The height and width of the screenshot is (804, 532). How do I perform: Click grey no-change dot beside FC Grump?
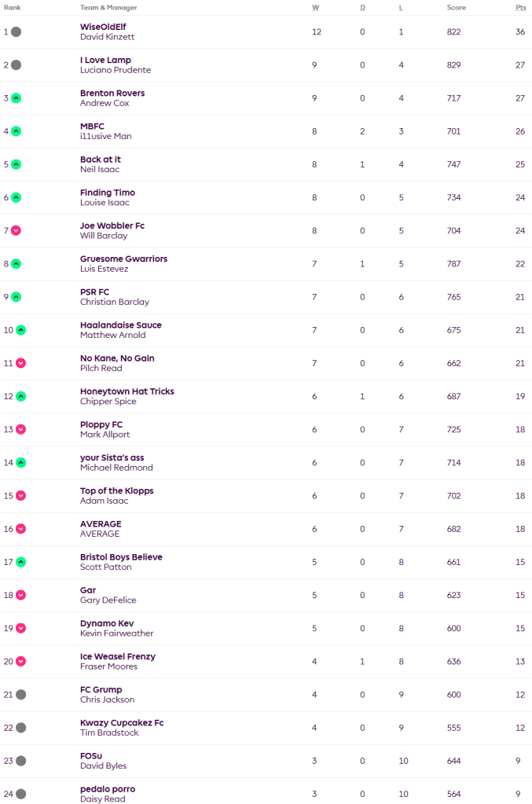pyautogui.click(x=21, y=694)
